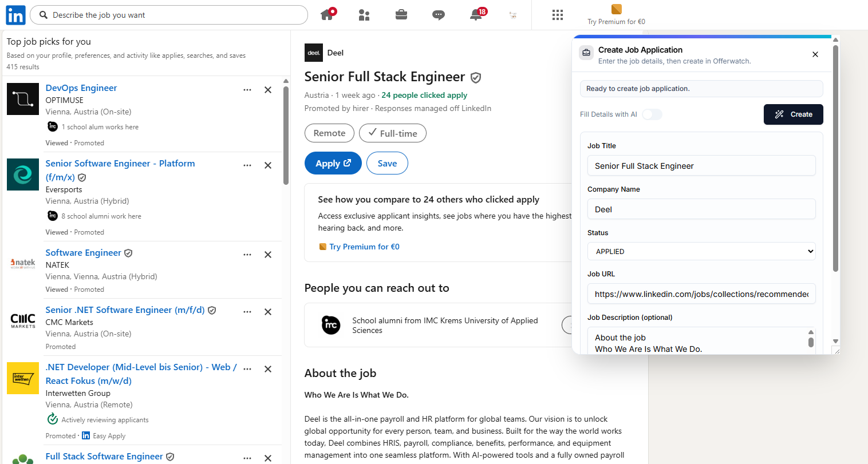Click the resize handle of Offerwatch panel
Screen dimensions: 868x464
tap(835, 350)
